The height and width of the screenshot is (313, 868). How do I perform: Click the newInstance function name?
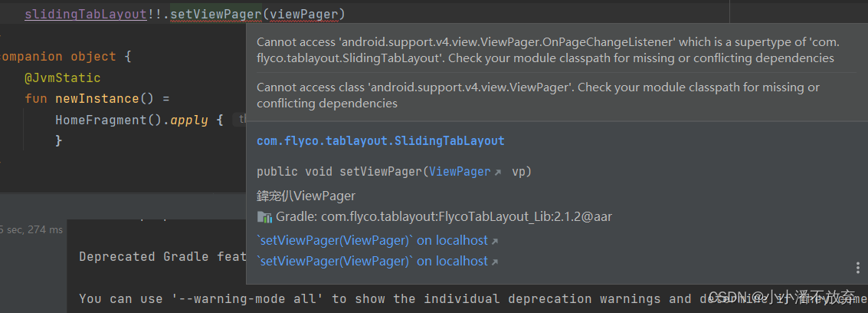[x=97, y=99]
